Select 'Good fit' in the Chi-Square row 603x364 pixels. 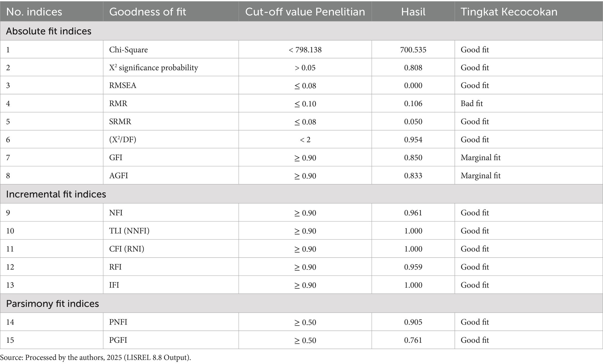475,50
